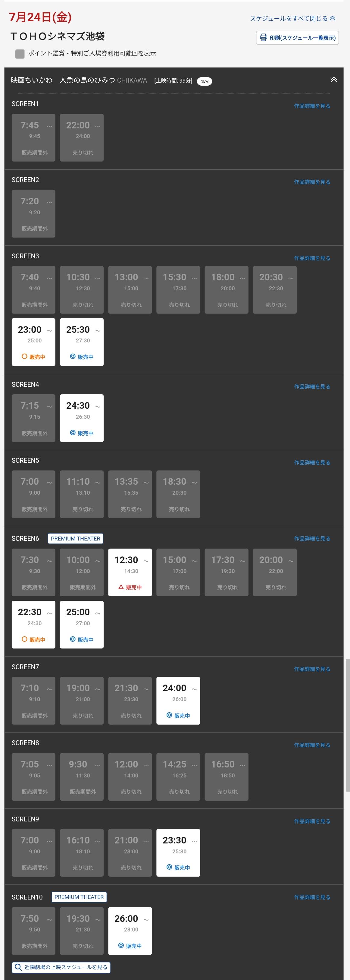
Task: Click the printer icon for schedule list
Action: [x=263, y=37]
